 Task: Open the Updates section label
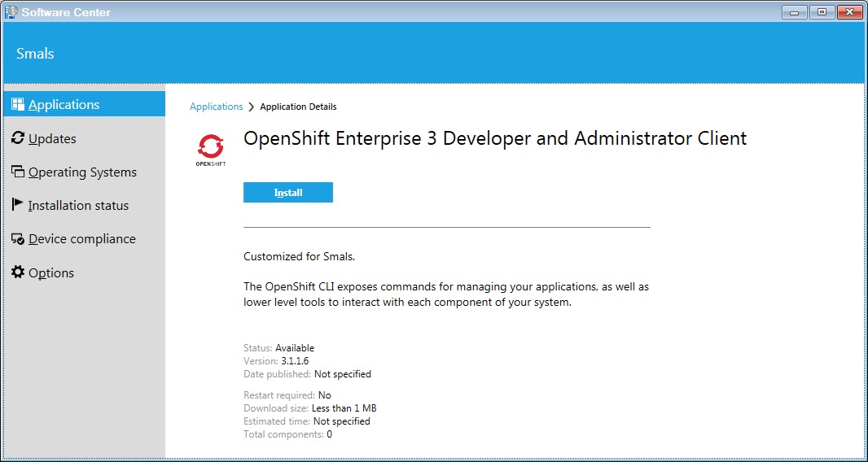click(52, 139)
